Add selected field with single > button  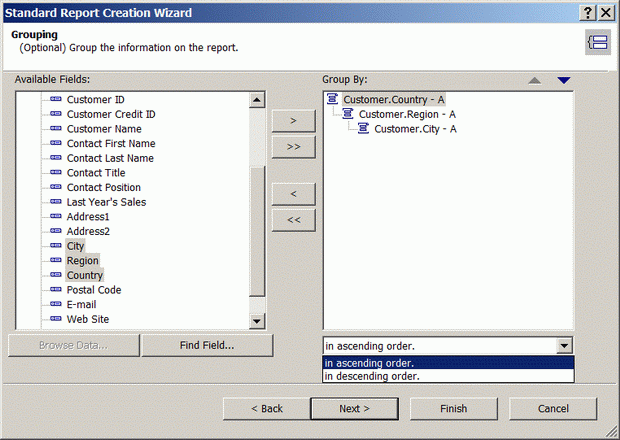(x=293, y=120)
